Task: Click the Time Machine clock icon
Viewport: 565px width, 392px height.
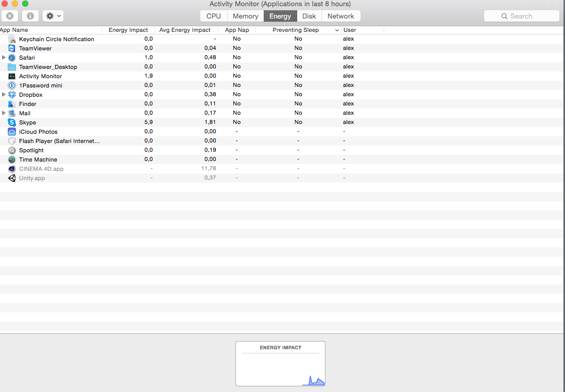Action: [12, 159]
